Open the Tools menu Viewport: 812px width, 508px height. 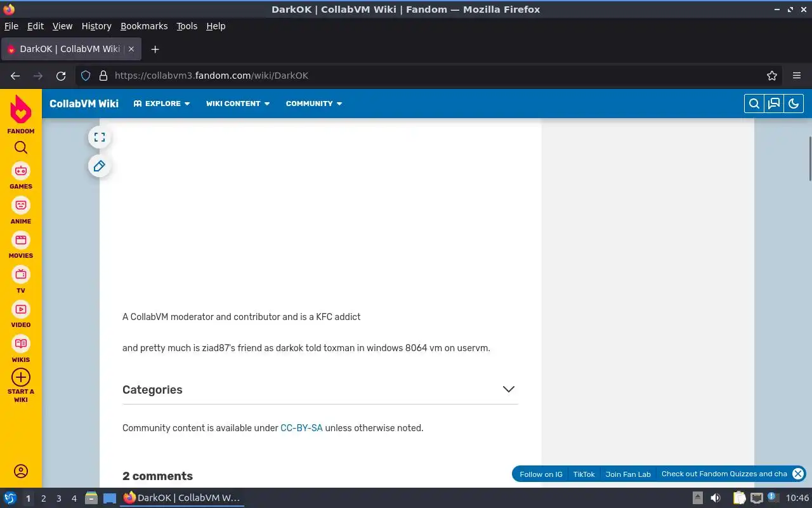pyautogui.click(x=187, y=26)
